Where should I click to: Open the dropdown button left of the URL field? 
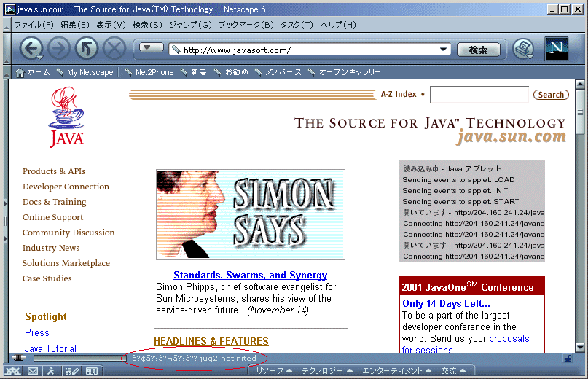pyautogui.click(x=151, y=47)
